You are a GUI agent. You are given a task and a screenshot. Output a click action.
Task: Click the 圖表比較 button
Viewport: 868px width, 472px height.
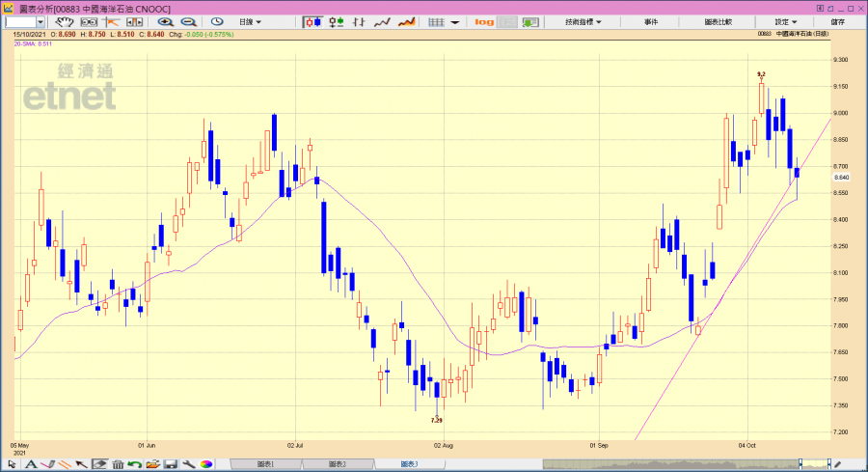coord(718,21)
